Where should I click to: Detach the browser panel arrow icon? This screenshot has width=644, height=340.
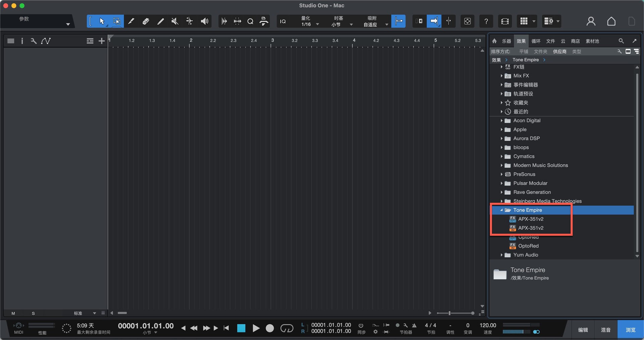634,41
